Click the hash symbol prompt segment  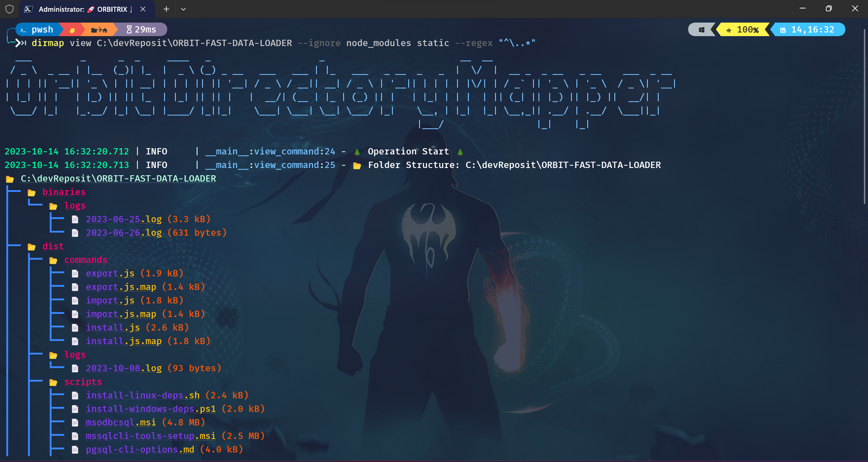pyautogui.click(x=72, y=30)
